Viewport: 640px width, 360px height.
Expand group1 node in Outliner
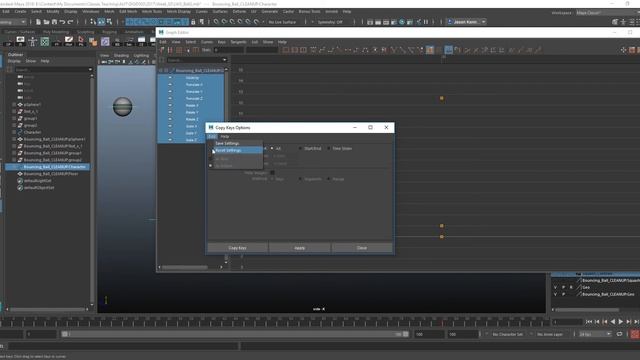tap(14, 118)
